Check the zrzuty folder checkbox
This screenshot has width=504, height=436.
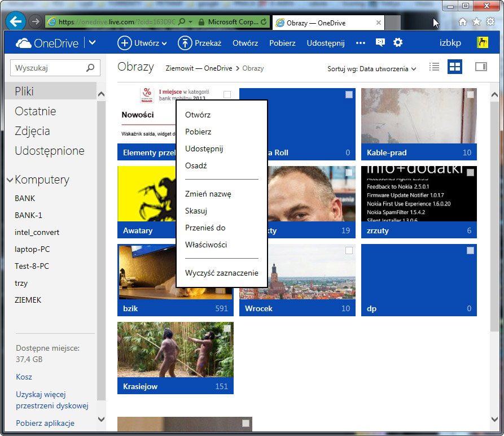click(471, 173)
